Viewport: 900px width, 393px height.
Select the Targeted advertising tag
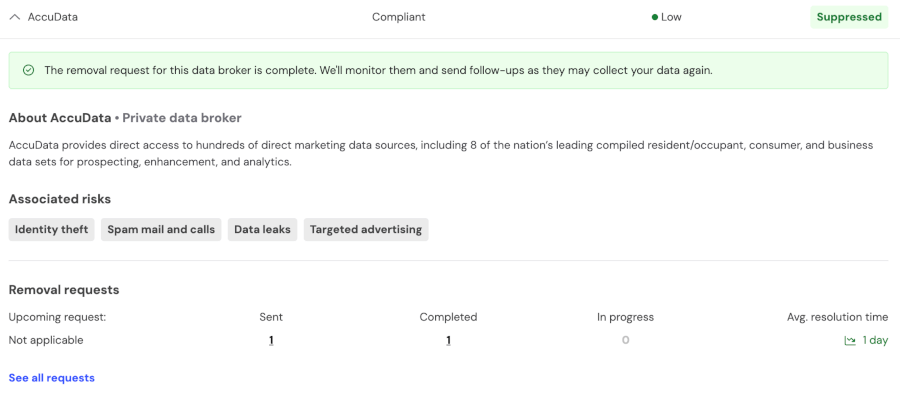(x=366, y=229)
